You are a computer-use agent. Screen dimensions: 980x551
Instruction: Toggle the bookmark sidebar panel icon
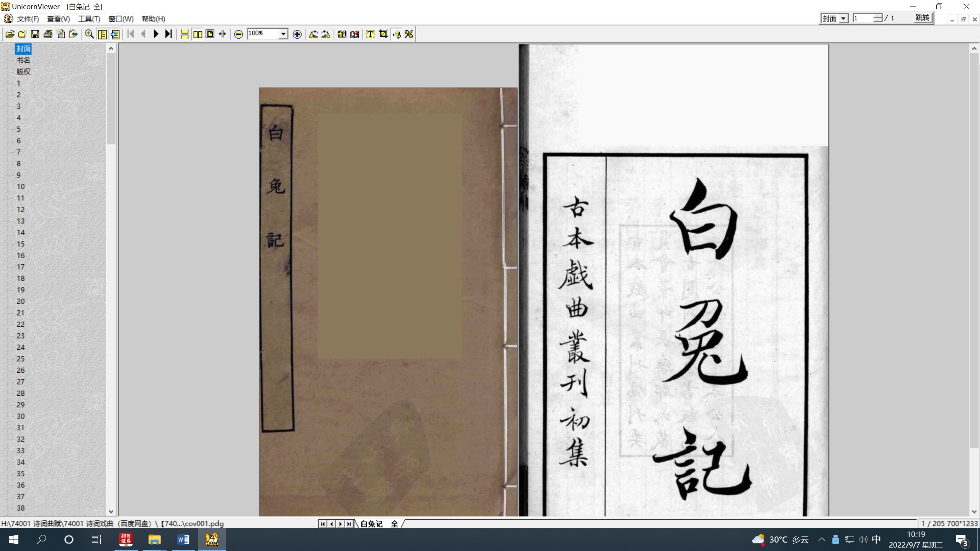tap(103, 34)
